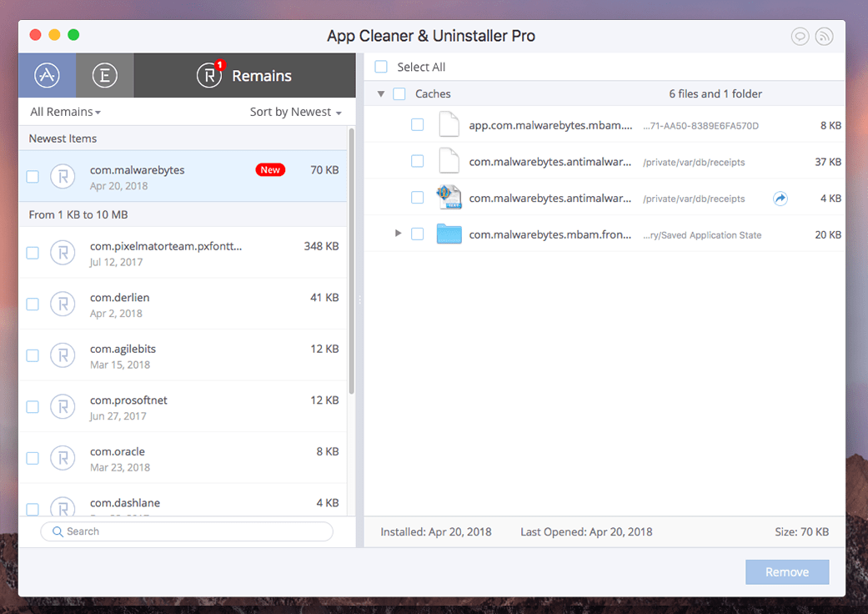Check the Select All checkbox
Screen dimensions: 868x614
(x=380, y=67)
